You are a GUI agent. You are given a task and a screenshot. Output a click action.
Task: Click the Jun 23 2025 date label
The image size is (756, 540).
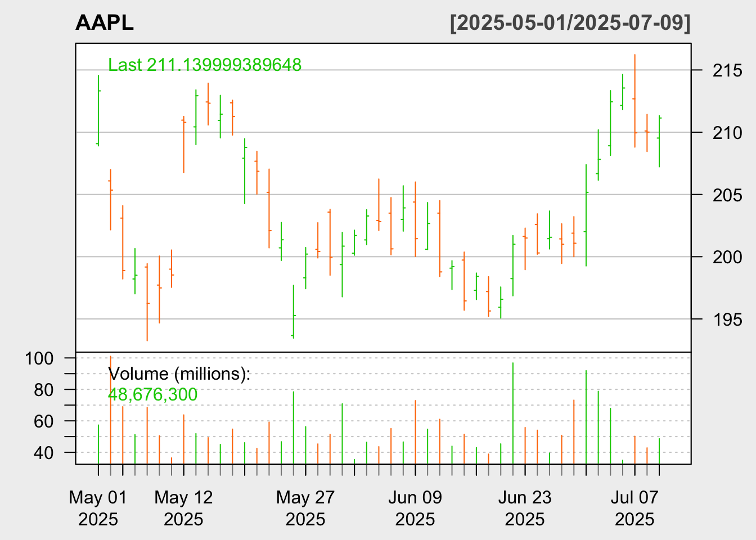525,508
